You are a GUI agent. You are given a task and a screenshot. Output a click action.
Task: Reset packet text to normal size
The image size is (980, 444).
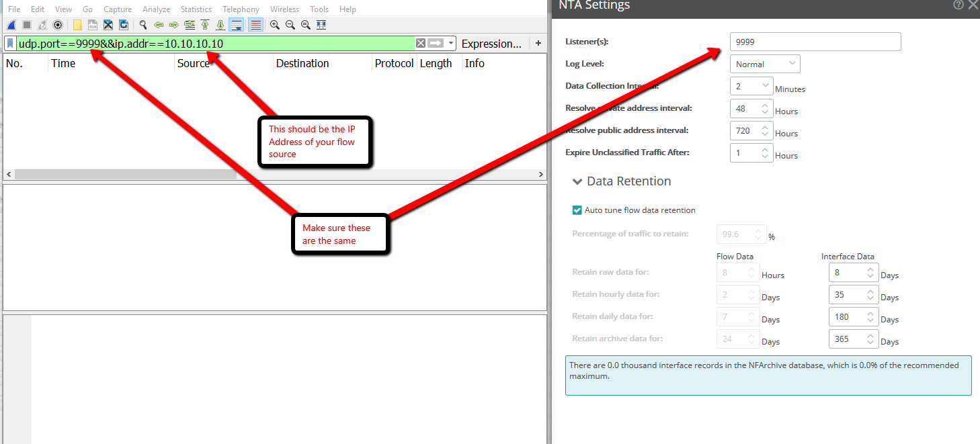tap(306, 25)
